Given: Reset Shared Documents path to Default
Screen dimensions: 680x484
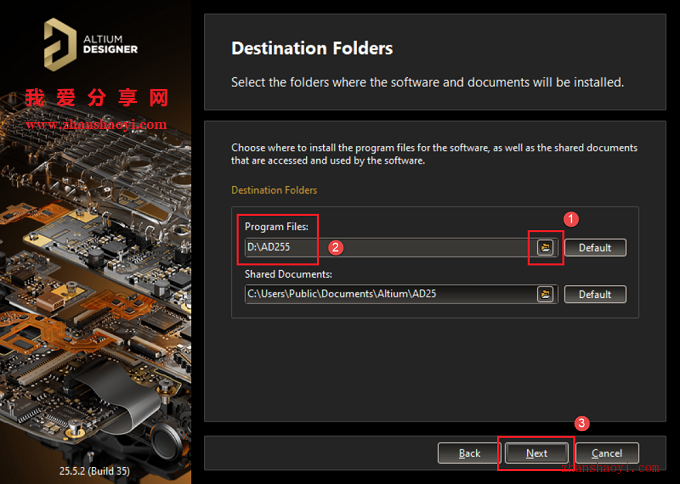Looking at the screenshot, I should coord(595,294).
